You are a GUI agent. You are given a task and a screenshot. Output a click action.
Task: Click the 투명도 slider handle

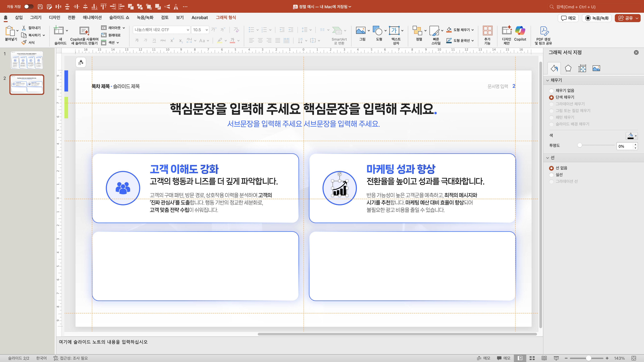580,145
